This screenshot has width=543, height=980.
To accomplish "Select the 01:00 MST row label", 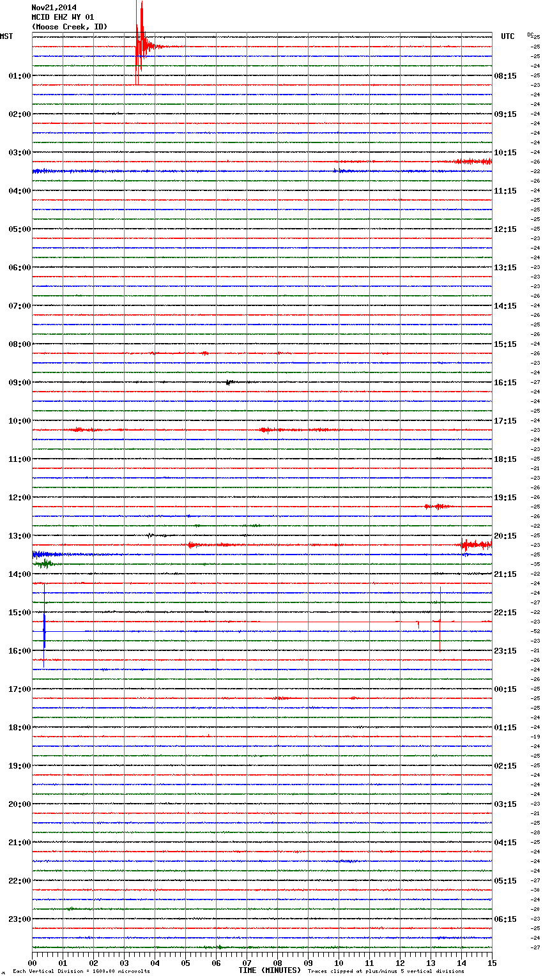I will (19, 75).
